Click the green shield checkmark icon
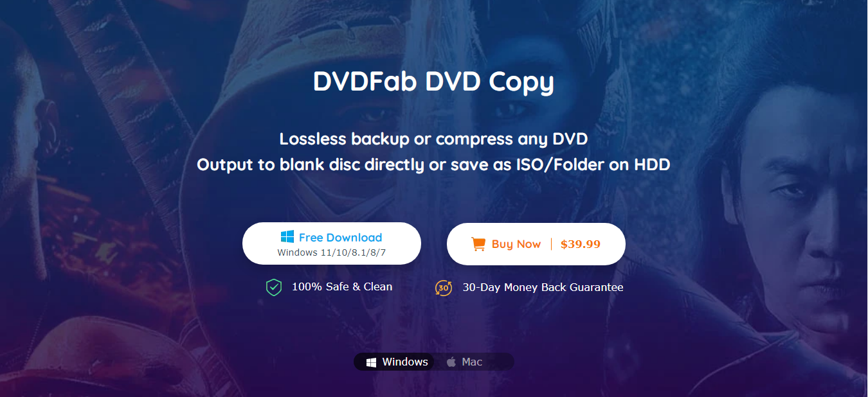868x397 pixels. point(274,287)
